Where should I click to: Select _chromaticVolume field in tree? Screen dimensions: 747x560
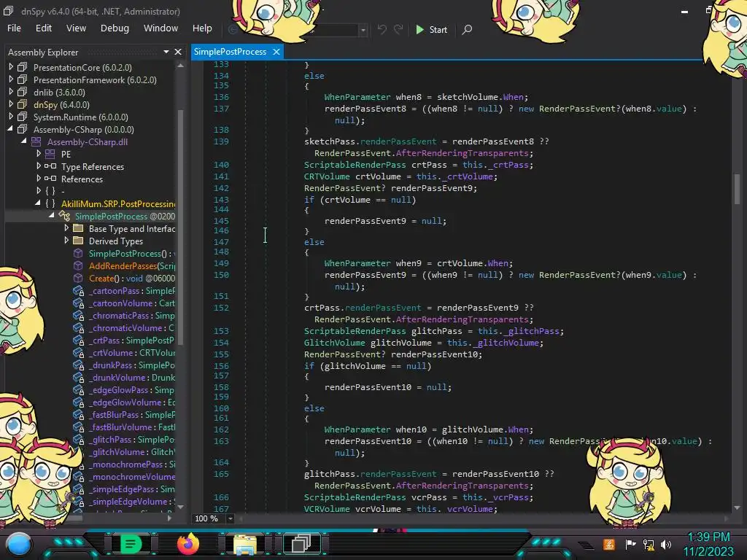[131, 327]
